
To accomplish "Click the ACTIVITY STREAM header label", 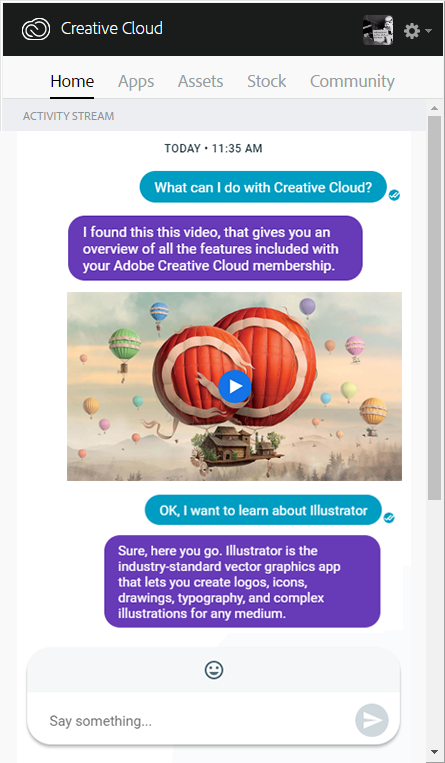I will point(69,116).
